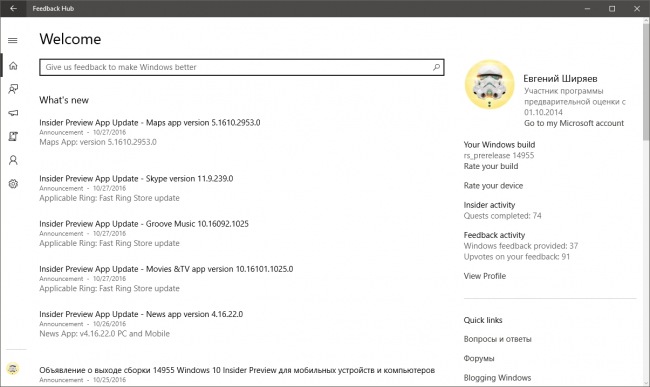Open the Quests icon in sidebar
The width and height of the screenshot is (650, 387).
click(13, 136)
